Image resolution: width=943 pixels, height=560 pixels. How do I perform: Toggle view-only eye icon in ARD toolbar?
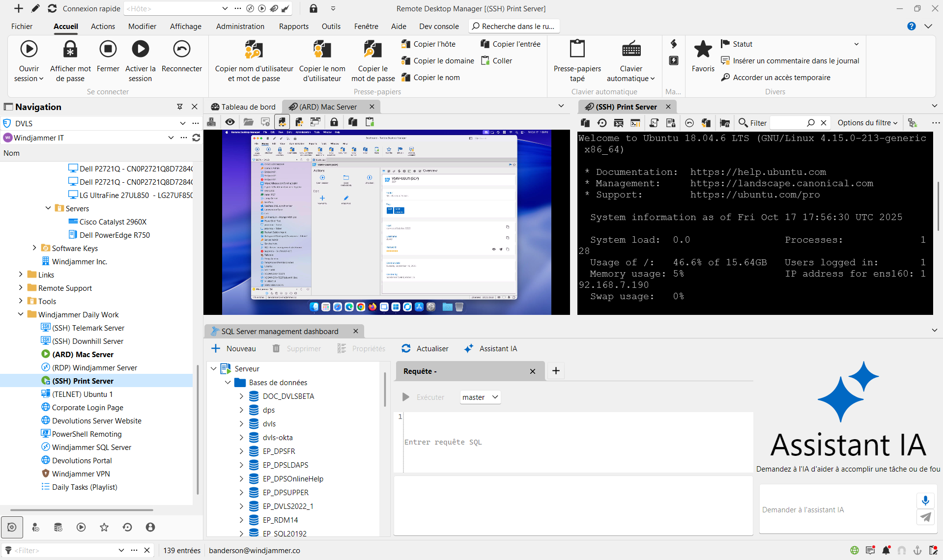pos(230,122)
